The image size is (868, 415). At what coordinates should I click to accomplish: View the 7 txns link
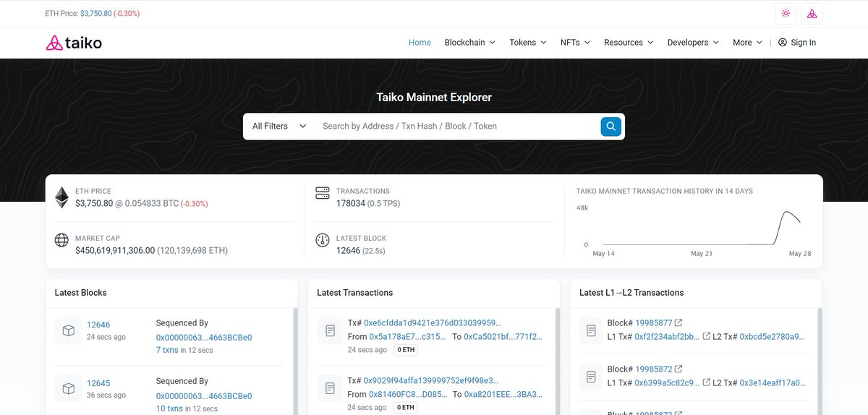168,350
